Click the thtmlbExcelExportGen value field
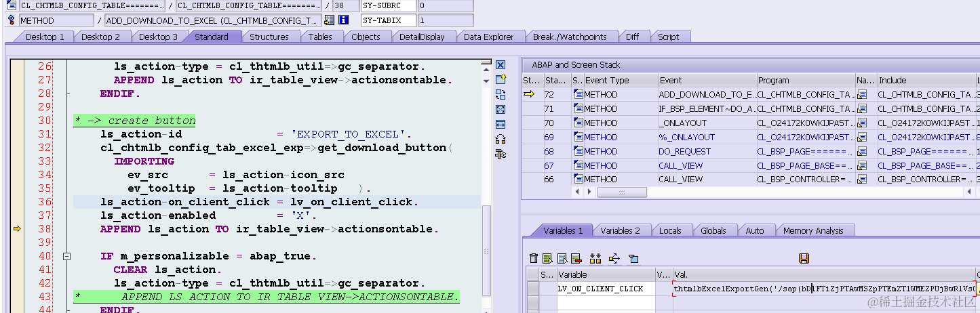The image size is (980, 313). [x=824, y=289]
